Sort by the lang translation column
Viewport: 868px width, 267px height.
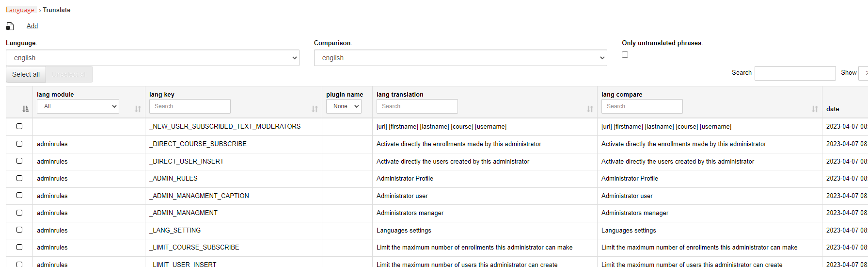click(x=589, y=109)
